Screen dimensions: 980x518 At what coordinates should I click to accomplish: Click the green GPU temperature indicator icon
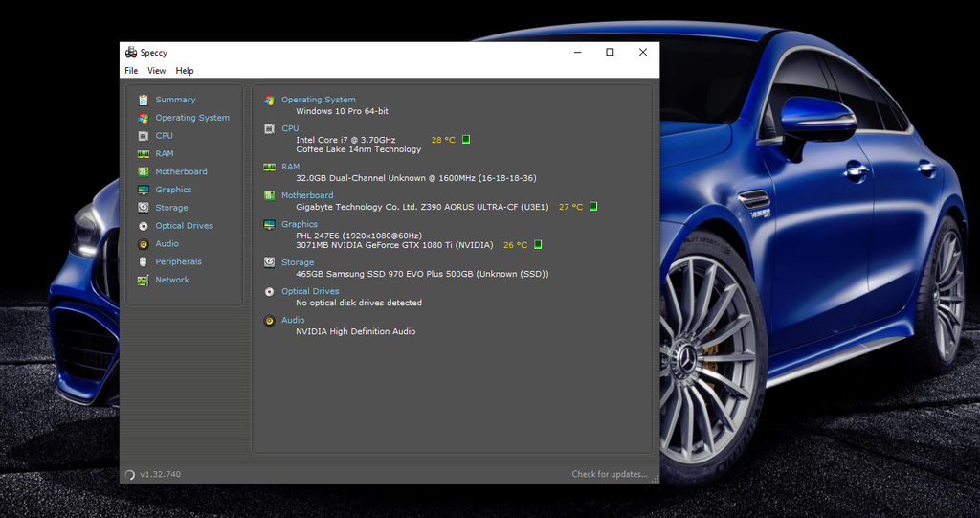click(538, 244)
